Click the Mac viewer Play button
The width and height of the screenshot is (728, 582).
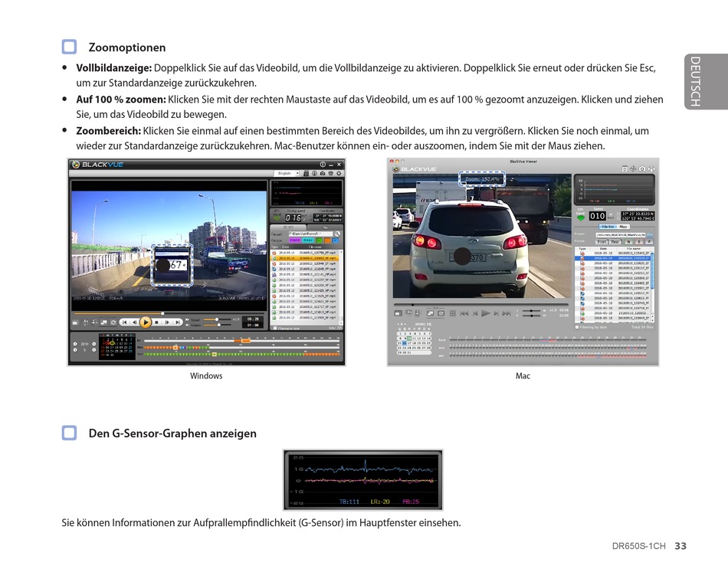tap(486, 313)
